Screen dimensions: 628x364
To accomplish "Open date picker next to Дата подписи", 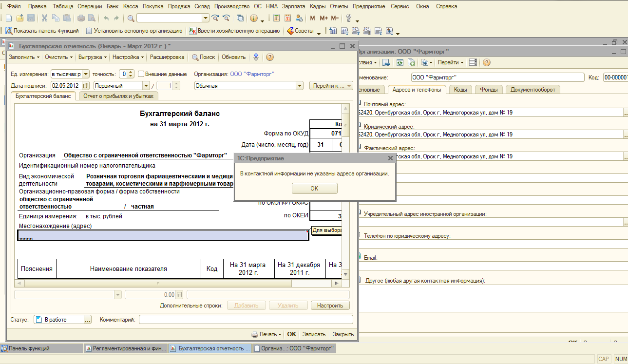I will coord(86,86).
